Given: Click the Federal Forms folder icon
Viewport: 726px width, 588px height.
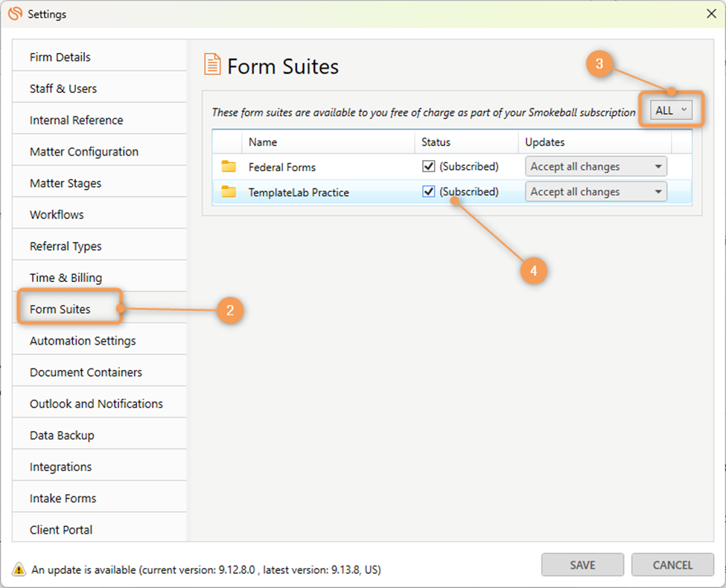Looking at the screenshot, I should point(229,167).
